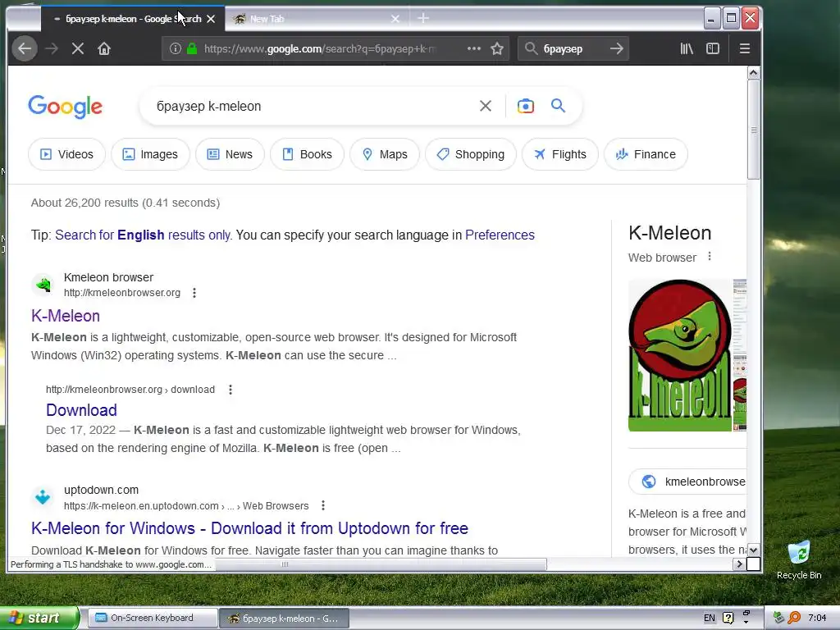Open more options for Download sub-result
Screen dimensions: 840x630
(x=231, y=390)
